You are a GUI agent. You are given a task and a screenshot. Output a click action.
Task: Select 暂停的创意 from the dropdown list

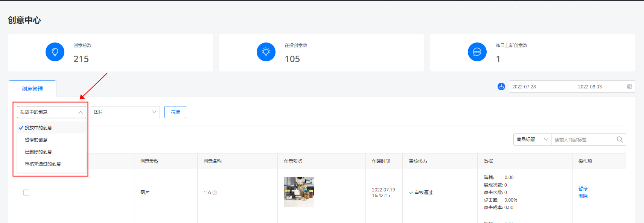36,140
